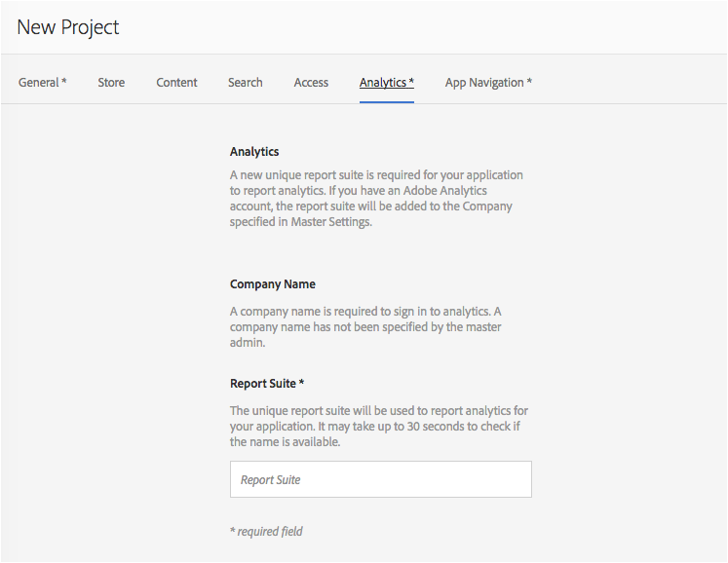Click the active Analytics tab

[x=387, y=83]
